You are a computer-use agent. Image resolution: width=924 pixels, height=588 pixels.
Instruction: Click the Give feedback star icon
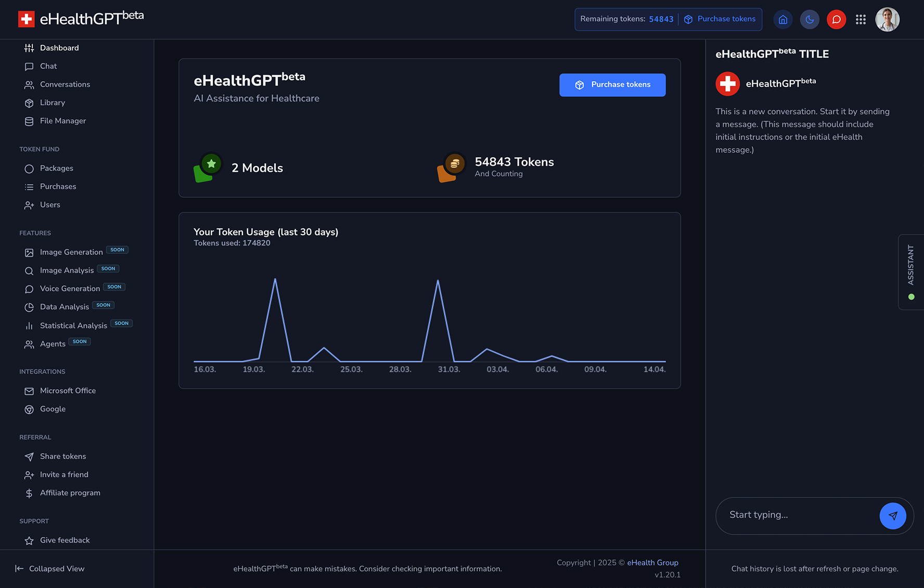(29, 541)
